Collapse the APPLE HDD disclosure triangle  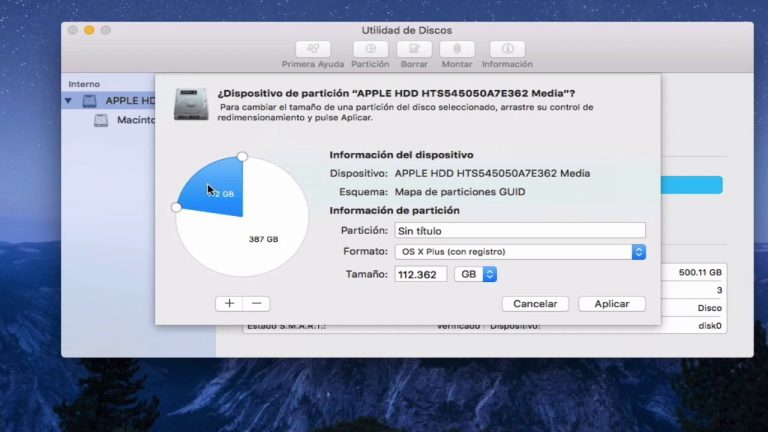tap(69, 101)
